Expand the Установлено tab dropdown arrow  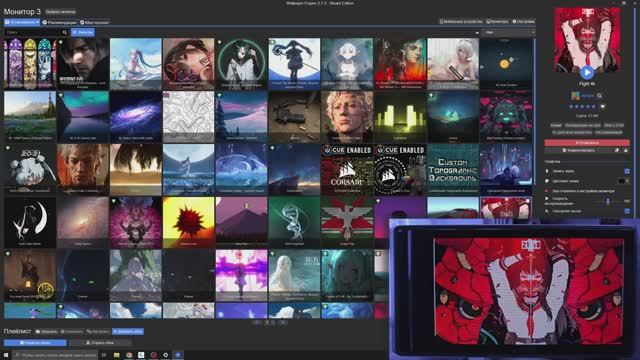(38, 22)
